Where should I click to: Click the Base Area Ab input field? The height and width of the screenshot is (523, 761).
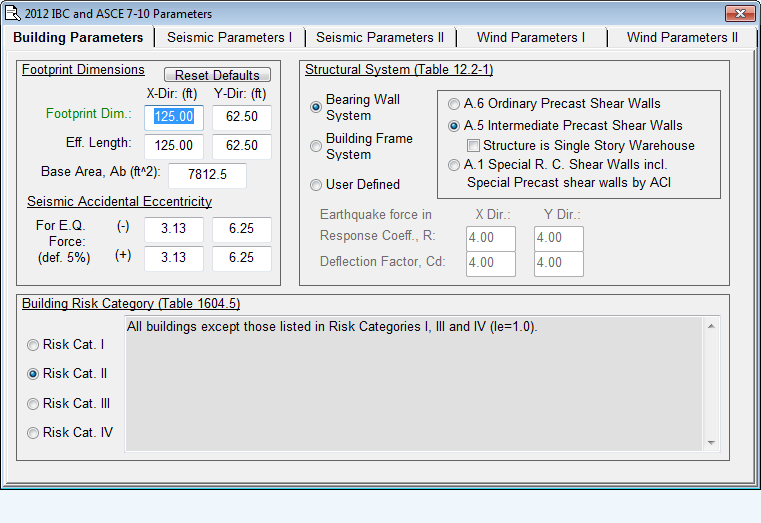coord(207,175)
